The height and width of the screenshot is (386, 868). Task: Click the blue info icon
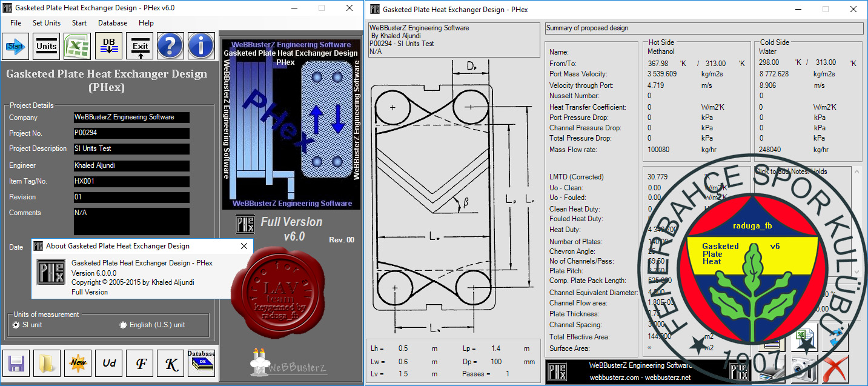coord(200,45)
